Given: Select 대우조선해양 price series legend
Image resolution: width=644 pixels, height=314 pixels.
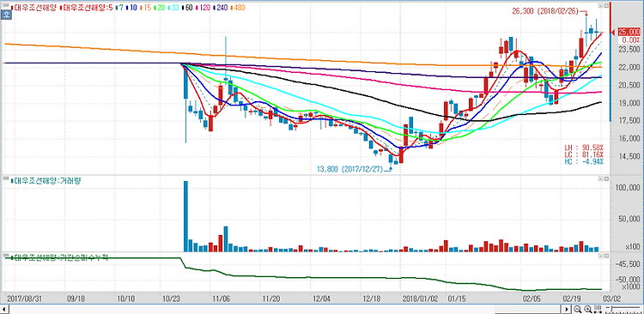Looking at the screenshot, I should coord(34,8).
